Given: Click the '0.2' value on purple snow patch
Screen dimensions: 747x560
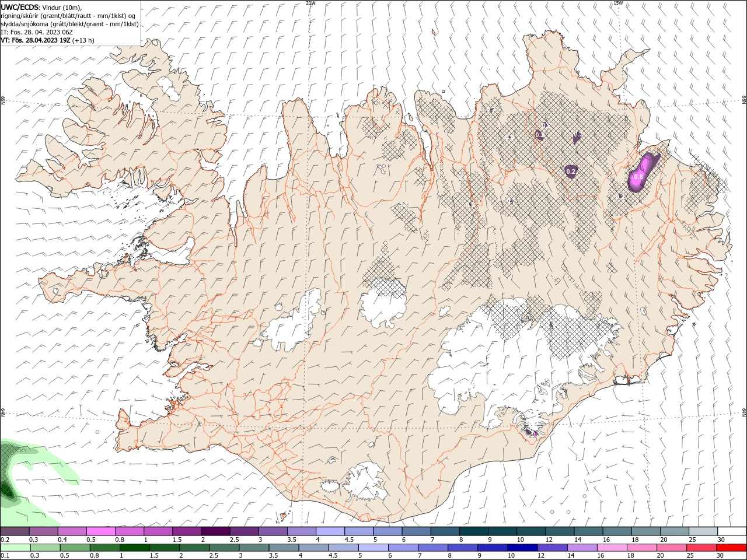Looking at the screenshot, I should pos(571,171).
